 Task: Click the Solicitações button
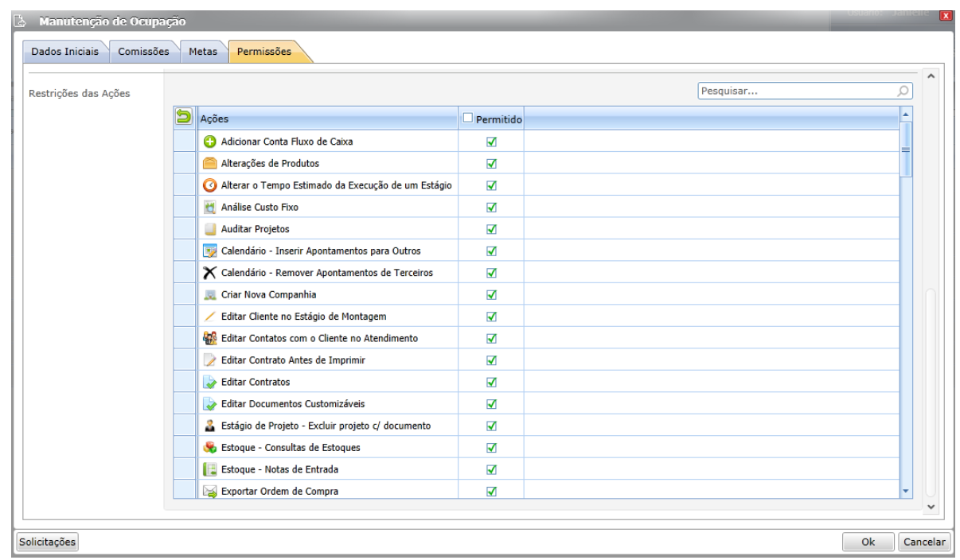click(x=48, y=542)
